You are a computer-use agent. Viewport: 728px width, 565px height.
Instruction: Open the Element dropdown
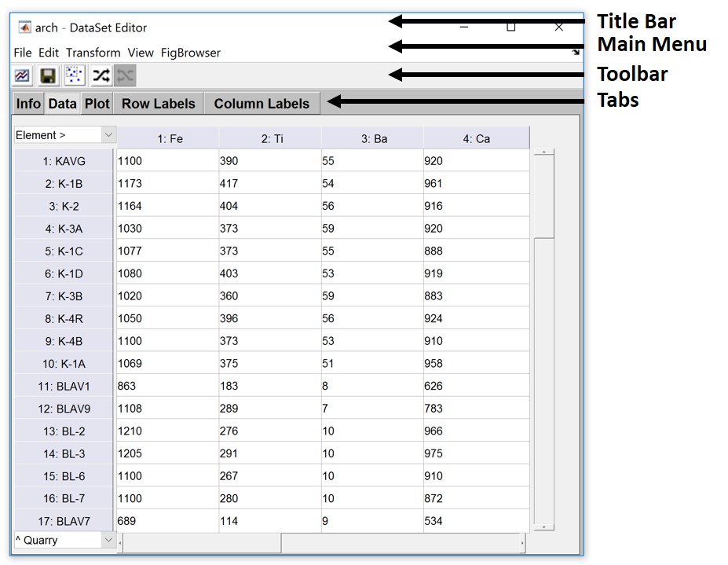click(65, 135)
